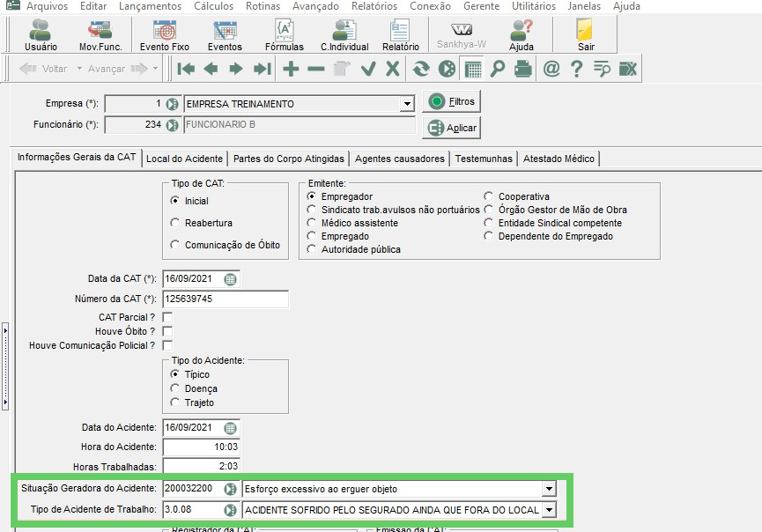This screenshot has height=532, width=762.
Task: Click the magnifier search icon
Action: click(x=497, y=69)
